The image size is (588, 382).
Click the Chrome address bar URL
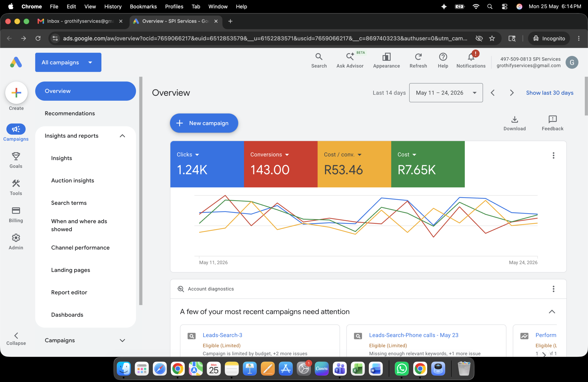tap(265, 38)
